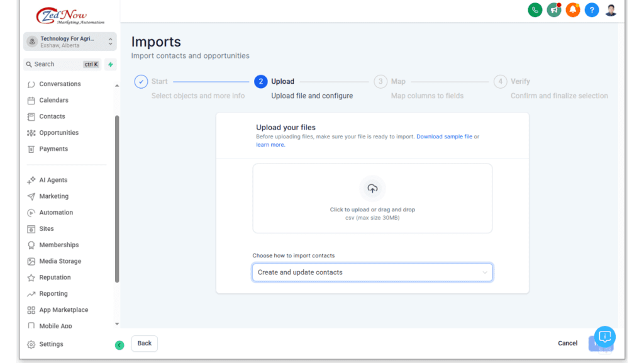Open the announcements megaphone icon
This screenshot has width=644, height=363.
[x=553, y=10]
